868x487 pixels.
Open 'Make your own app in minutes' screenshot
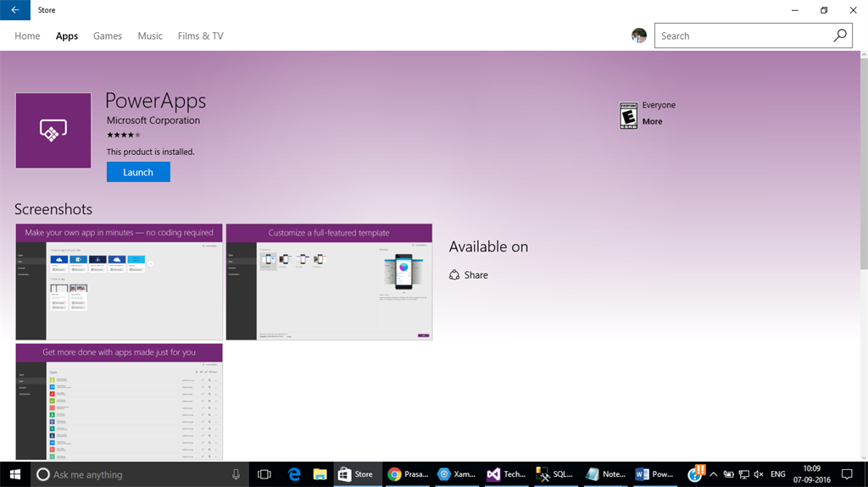[119, 282]
